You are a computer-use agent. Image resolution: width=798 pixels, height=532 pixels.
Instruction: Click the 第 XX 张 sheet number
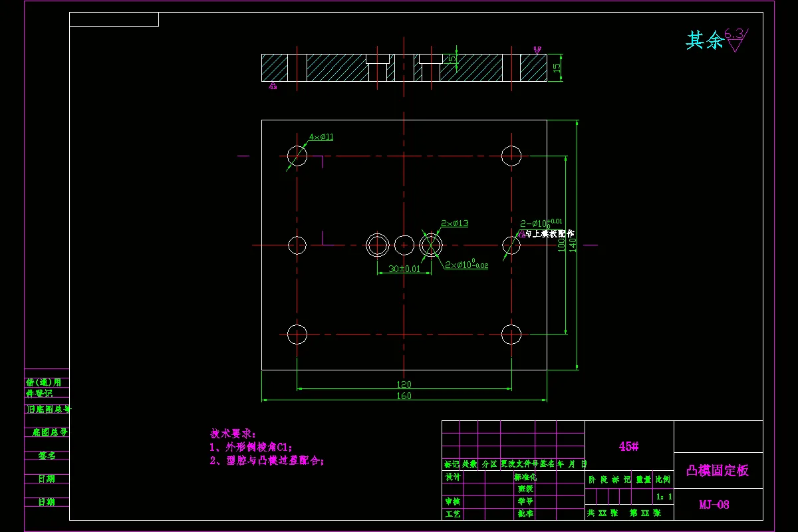coord(644,513)
